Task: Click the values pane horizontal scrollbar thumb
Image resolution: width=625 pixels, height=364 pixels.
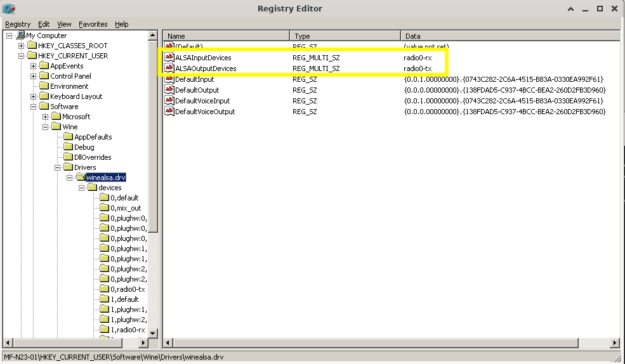Action: coord(376,342)
